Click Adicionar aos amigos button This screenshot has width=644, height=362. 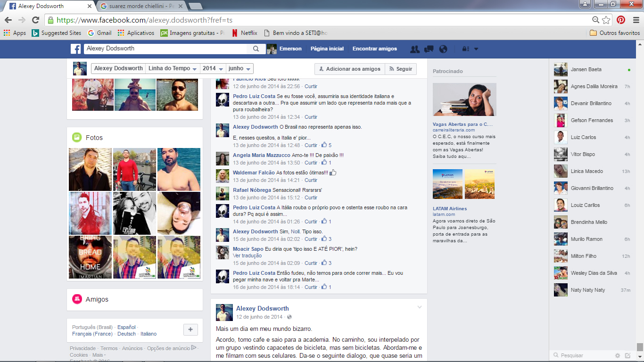click(x=350, y=69)
